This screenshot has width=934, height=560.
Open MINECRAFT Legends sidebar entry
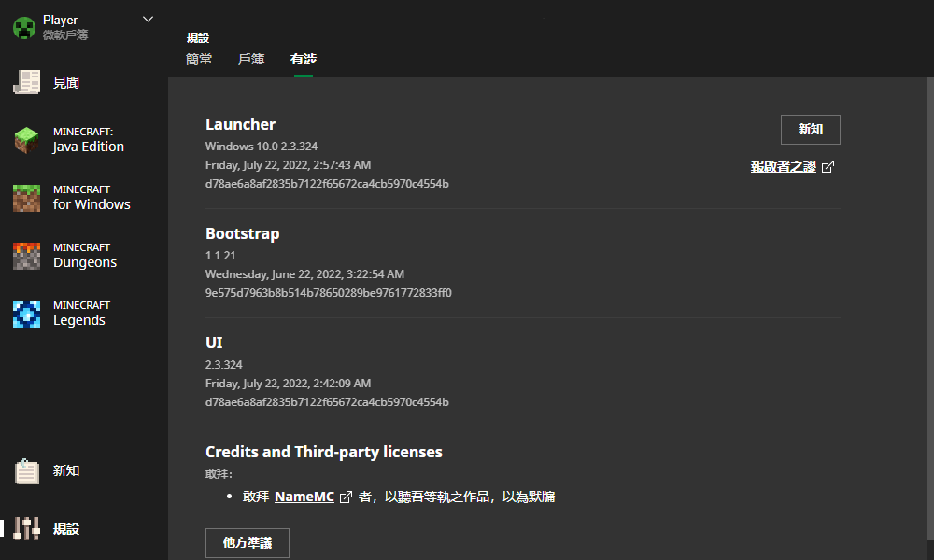[x=83, y=314]
